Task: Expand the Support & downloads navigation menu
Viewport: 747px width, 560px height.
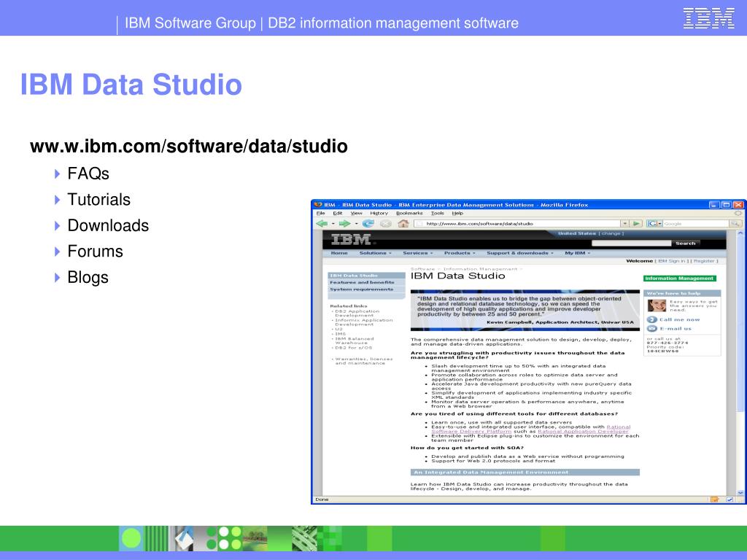Action: click(519, 253)
